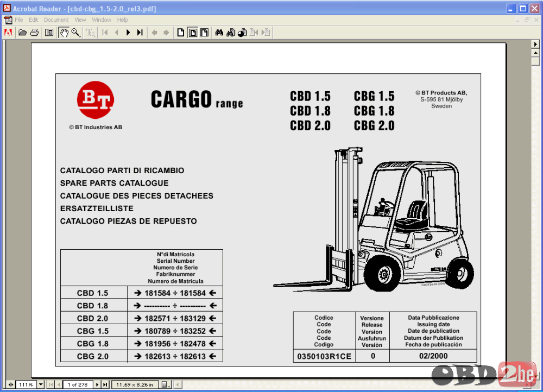Viewport: 543px width, 392px height.
Task: Select the Text Select tool
Action: tap(90, 33)
